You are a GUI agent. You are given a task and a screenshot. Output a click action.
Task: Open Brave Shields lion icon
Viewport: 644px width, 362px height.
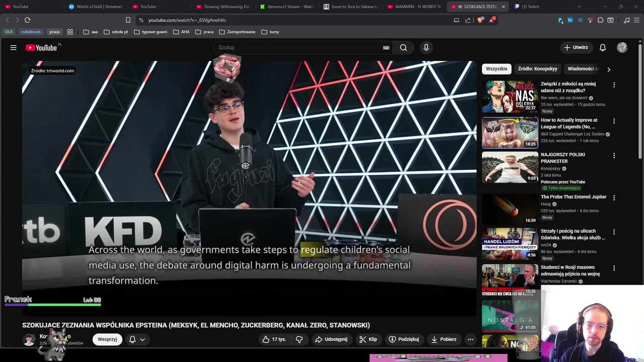pyautogui.click(x=480, y=20)
